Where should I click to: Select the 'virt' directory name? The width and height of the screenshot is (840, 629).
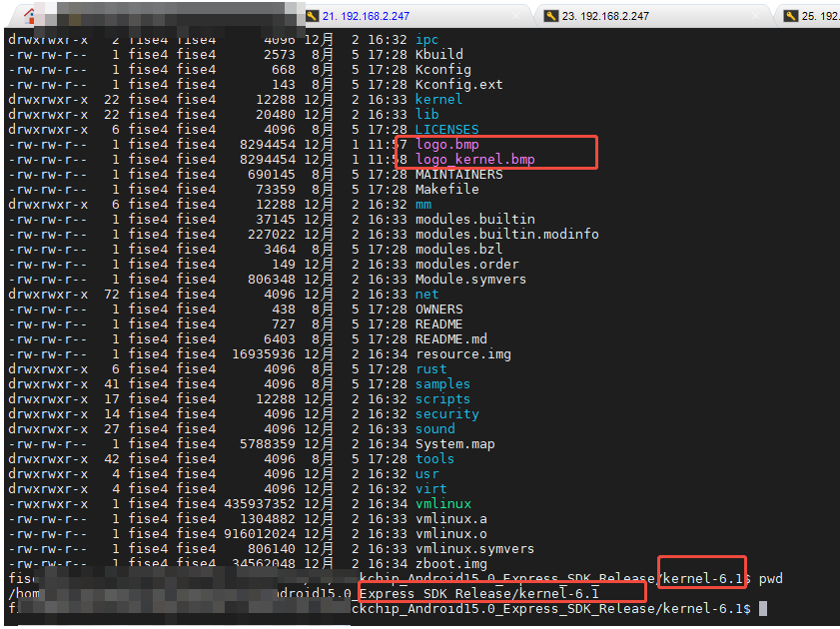[431, 489]
